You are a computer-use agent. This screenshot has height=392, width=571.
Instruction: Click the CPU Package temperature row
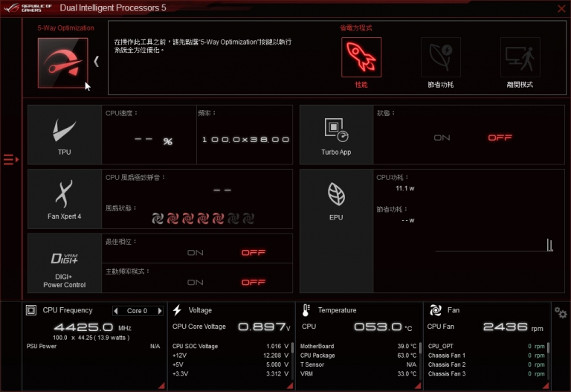358,356
